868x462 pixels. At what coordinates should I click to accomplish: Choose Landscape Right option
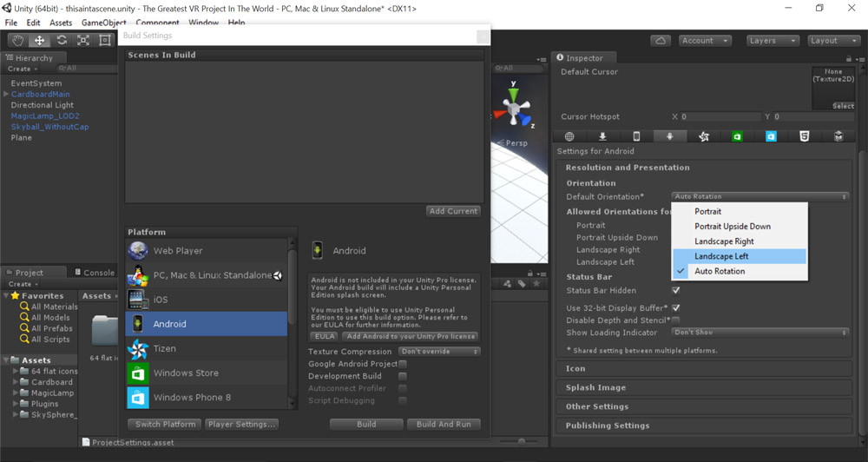[739, 241]
